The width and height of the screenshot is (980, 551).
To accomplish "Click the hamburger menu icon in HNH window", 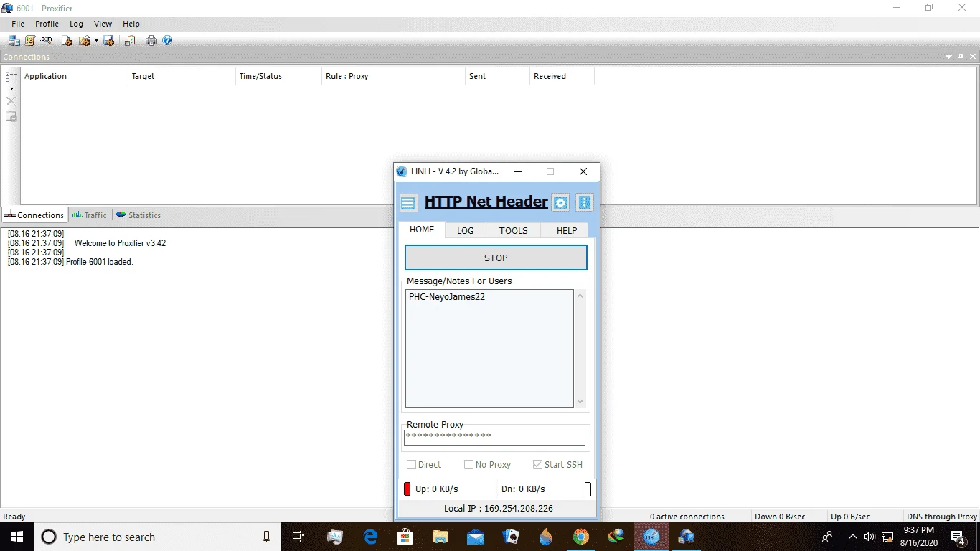I will pos(408,203).
